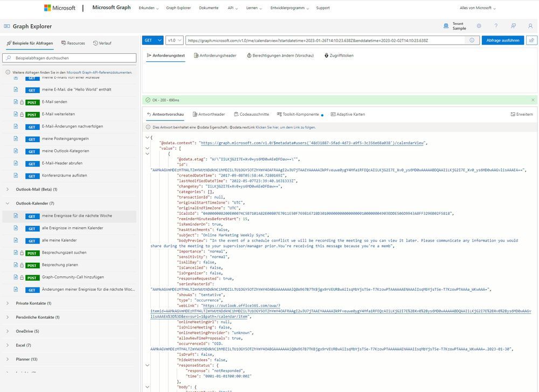
Task: Open the v1.0 version dropdown
Action: pyautogui.click(x=175, y=40)
